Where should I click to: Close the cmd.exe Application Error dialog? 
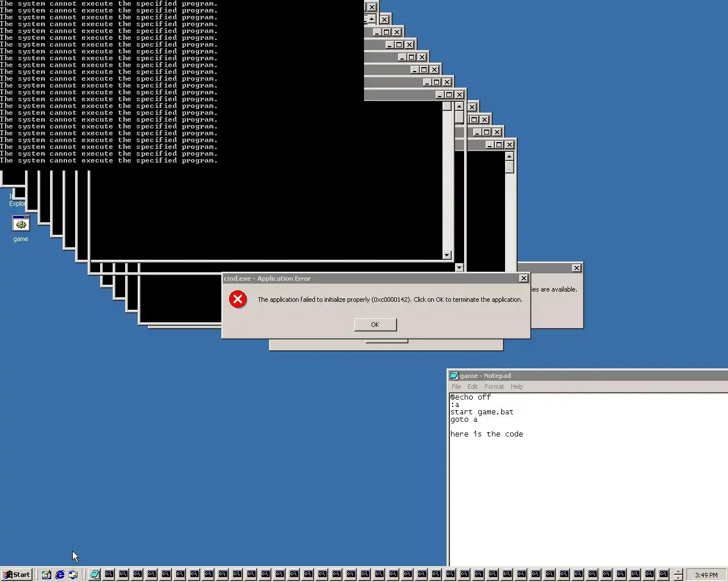pos(523,278)
